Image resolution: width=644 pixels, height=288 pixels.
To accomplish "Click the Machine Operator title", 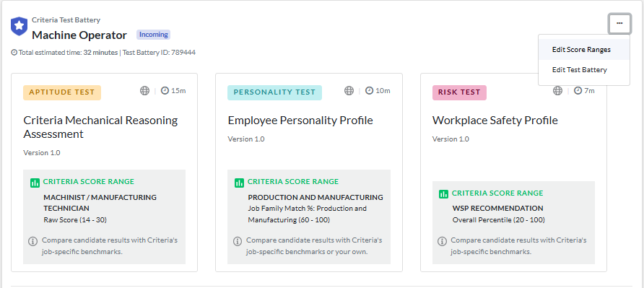I will 79,35.
